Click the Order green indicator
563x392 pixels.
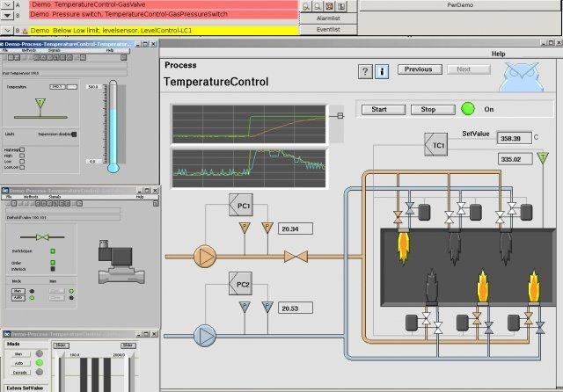[x=53, y=263]
